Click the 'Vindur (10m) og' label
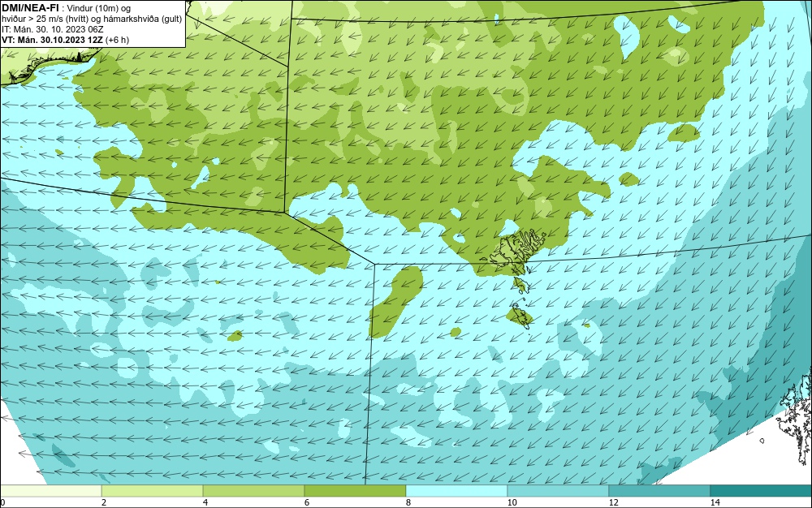Viewport: 812px width, 508px height. [x=99, y=7]
